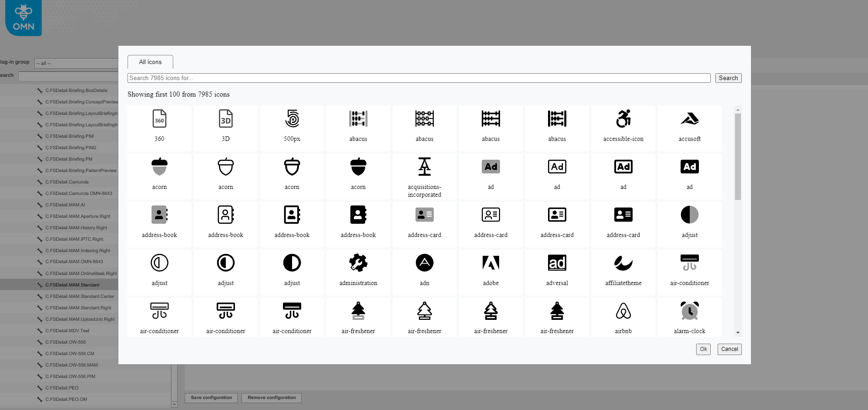
Task: Click the OMN bee logo
Action: point(23,17)
